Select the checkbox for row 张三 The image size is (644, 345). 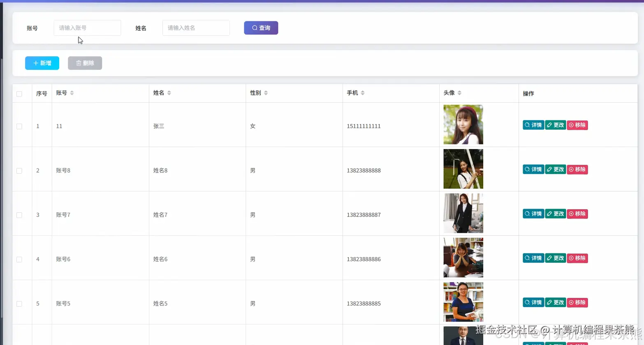[19, 126]
